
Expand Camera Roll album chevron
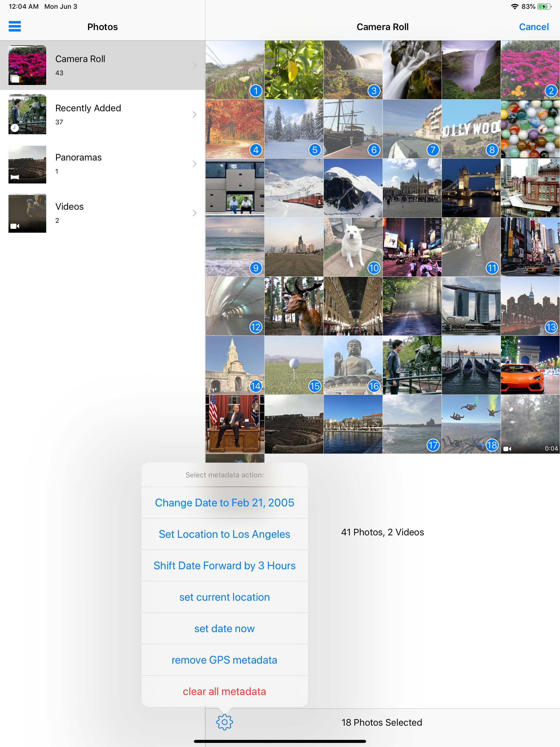click(x=194, y=66)
